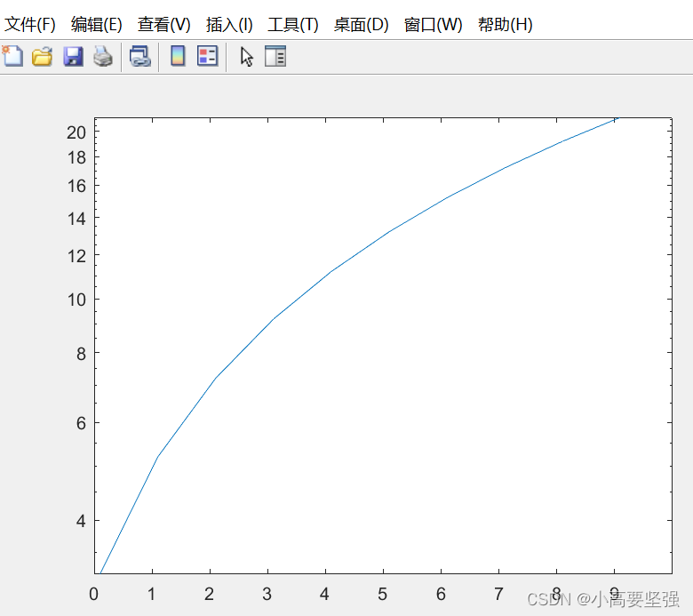
Task: Click the New Figure icon
Action: [x=12, y=56]
